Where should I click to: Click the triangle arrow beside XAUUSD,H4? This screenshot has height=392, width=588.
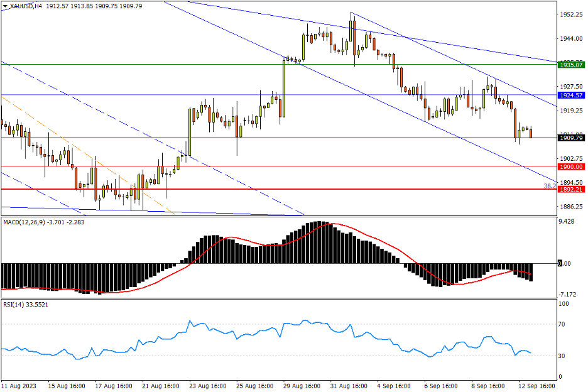[6, 6]
